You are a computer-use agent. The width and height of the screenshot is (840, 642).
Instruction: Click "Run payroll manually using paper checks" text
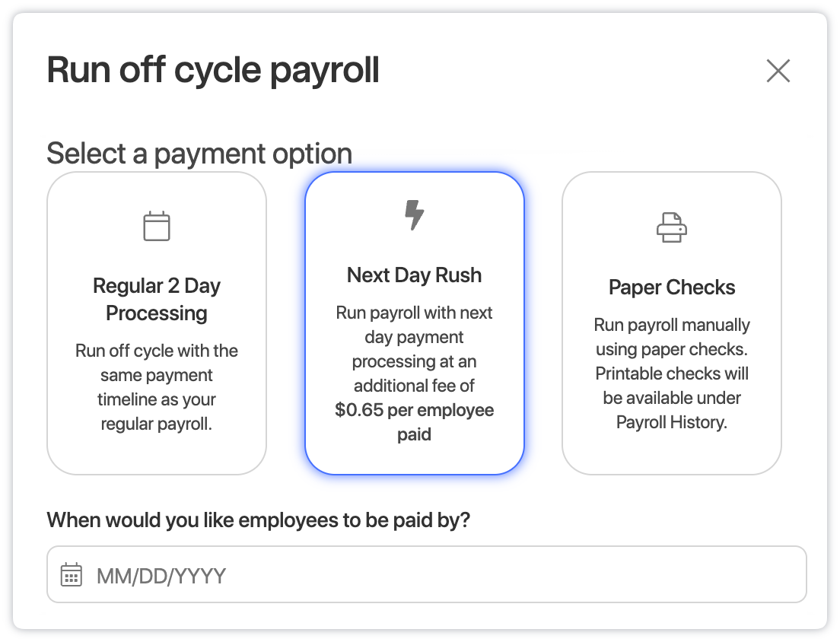[x=671, y=338]
